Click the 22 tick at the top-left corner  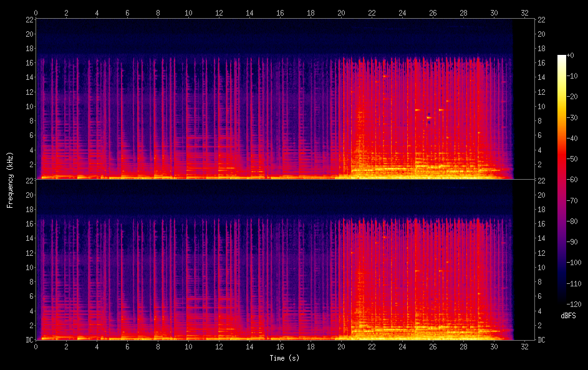pos(28,19)
